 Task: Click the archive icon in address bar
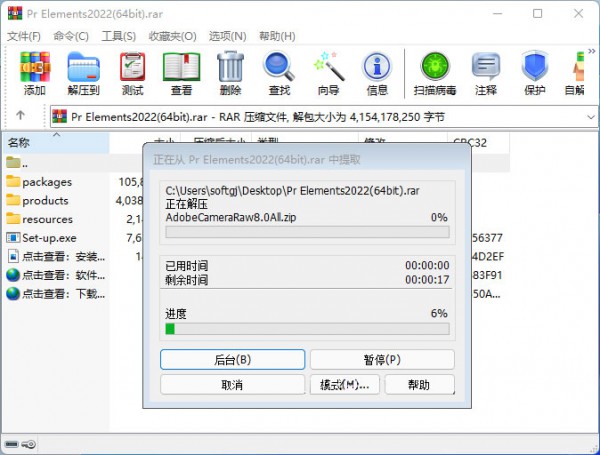59,117
